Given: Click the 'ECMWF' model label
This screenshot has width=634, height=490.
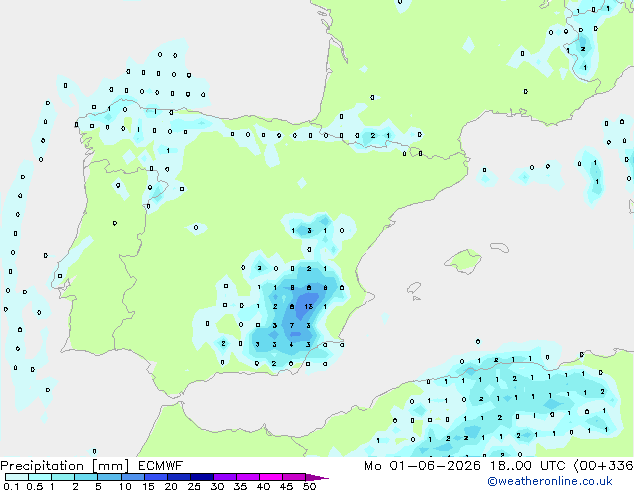Looking at the screenshot, I should click(x=161, y=466).
